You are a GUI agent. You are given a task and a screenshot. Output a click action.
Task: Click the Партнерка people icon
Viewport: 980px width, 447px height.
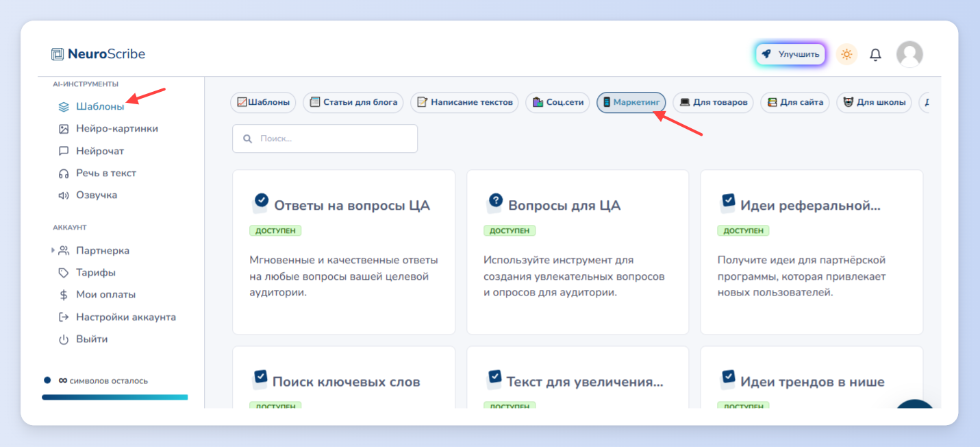point(64,251)
